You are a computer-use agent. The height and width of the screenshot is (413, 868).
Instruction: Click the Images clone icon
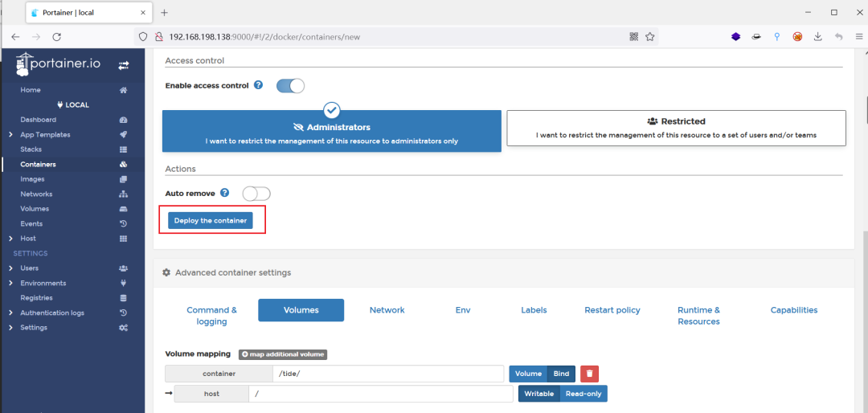[124, 179]
